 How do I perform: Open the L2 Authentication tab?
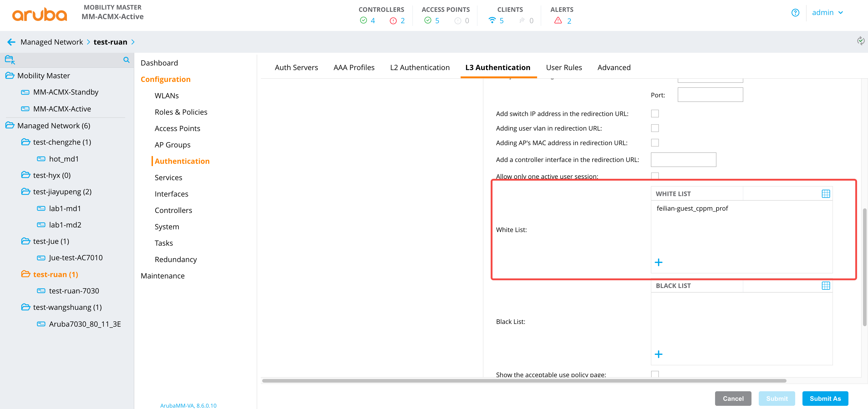[x=419, y=67]
